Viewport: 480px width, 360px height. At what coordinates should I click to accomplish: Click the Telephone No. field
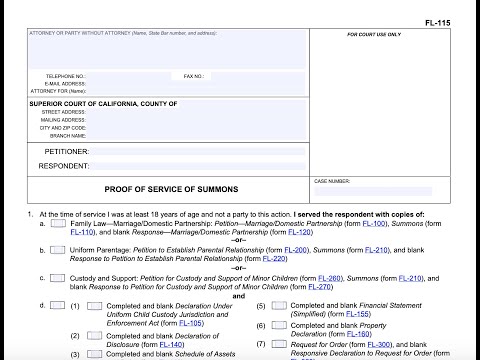point(129,76)
